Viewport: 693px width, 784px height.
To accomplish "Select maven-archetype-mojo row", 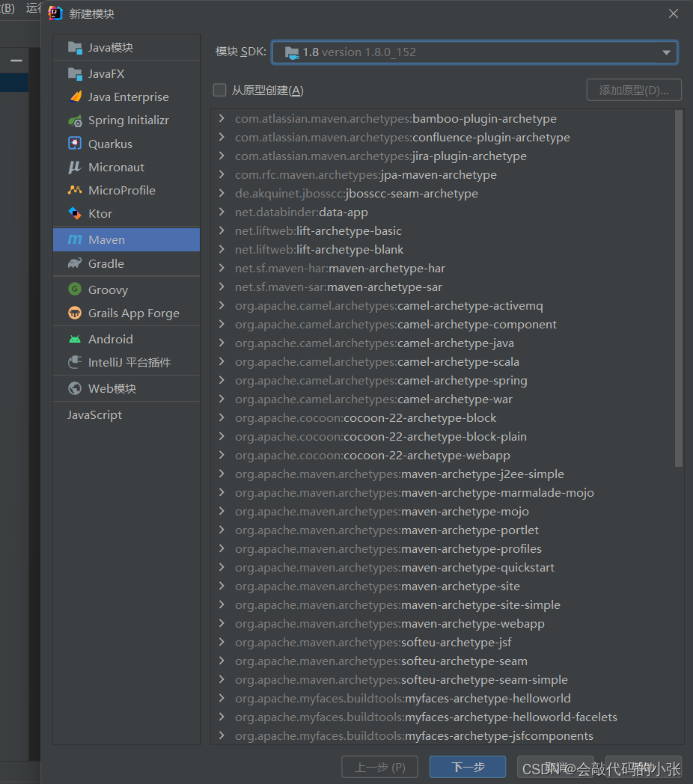I will pyautogui.click(x=443, y=511).
